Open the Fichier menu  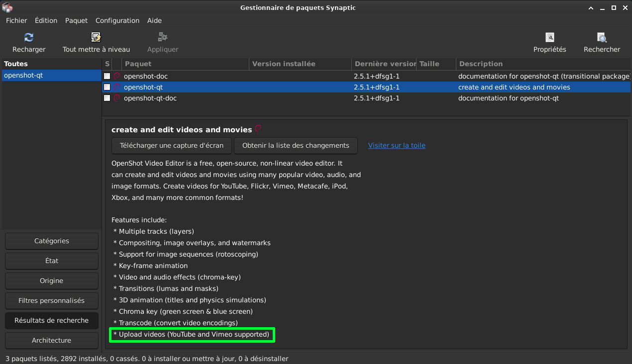16,20
